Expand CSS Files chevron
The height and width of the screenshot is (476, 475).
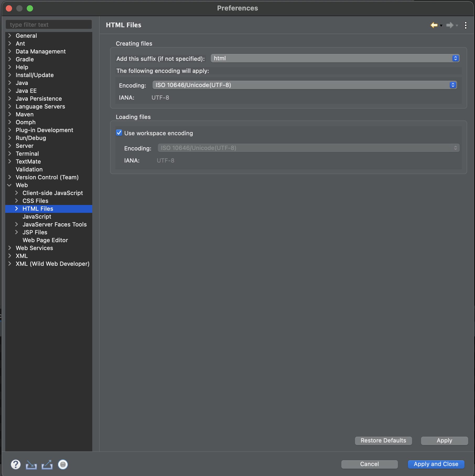[x=17, y=201]
